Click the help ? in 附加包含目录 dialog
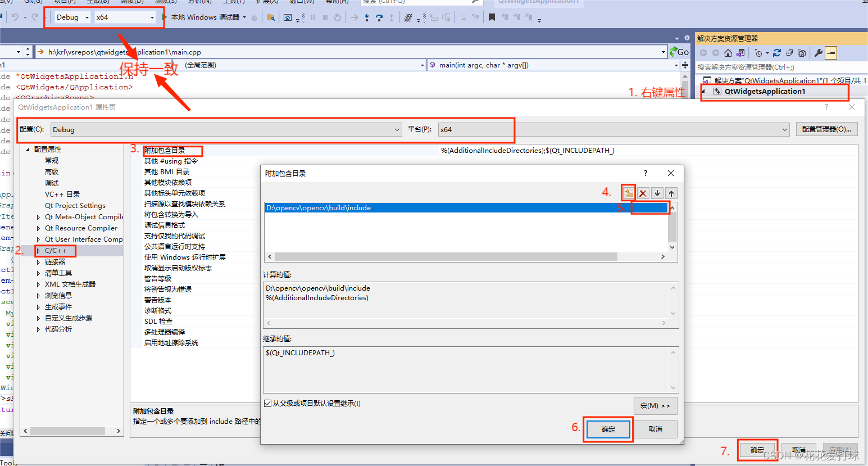Viewport: 868px width, 466px height. 646,173
